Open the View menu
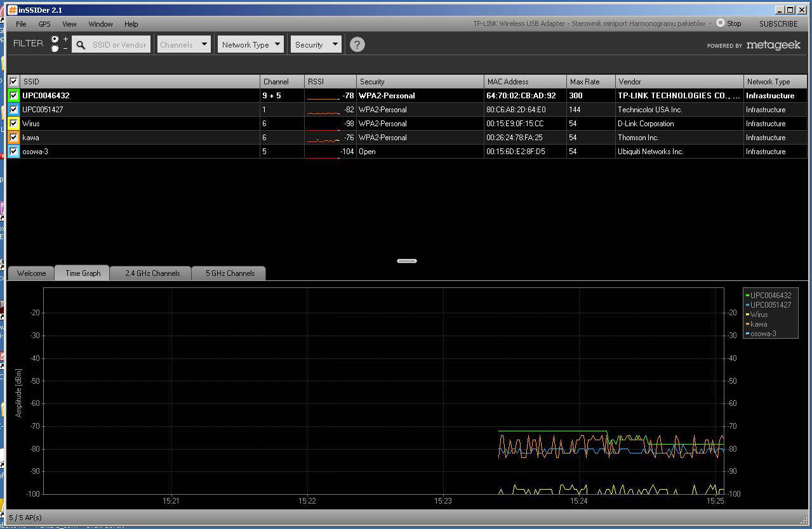 click(69, 24)
